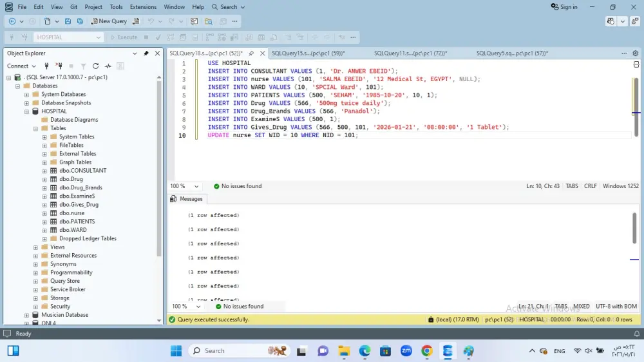Screen dimensions: 644x362
Task: Click the Save All icon
Action: (80, 21)
